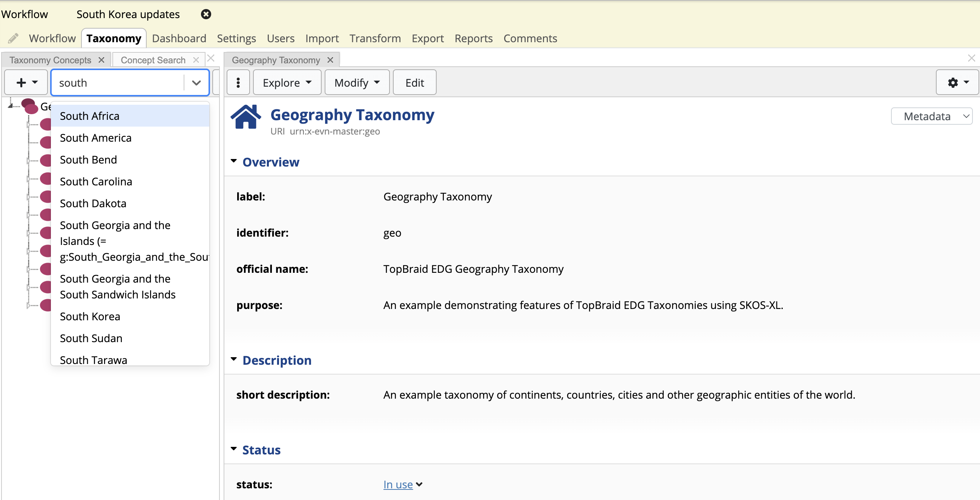Open the add concept plus icon
The width and height of the screenshot is (980, 500).
pos(21,82)
